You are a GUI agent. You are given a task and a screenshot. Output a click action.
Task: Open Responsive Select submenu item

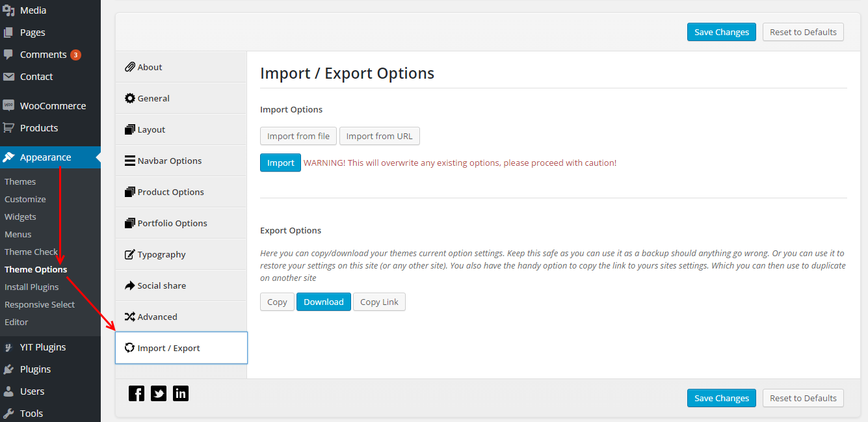pyautogui.click(x=40, y=304)
